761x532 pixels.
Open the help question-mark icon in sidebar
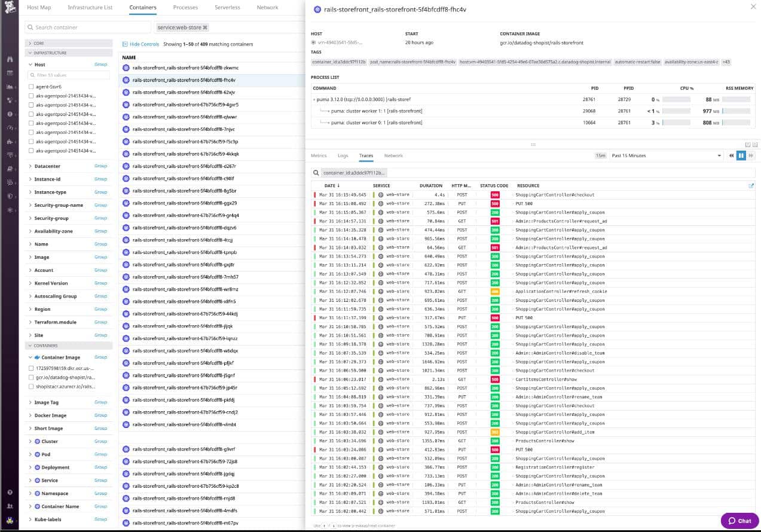pos(10,493)
